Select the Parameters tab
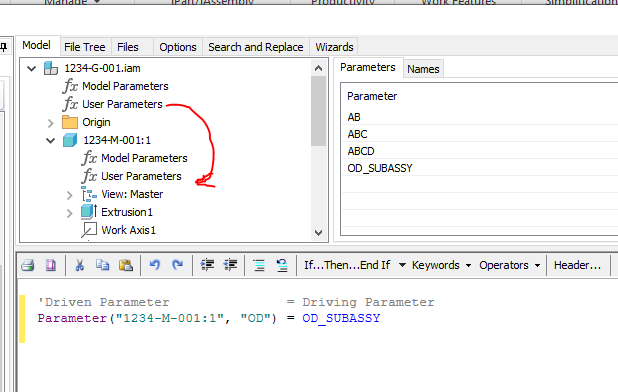 coord(368,67)
